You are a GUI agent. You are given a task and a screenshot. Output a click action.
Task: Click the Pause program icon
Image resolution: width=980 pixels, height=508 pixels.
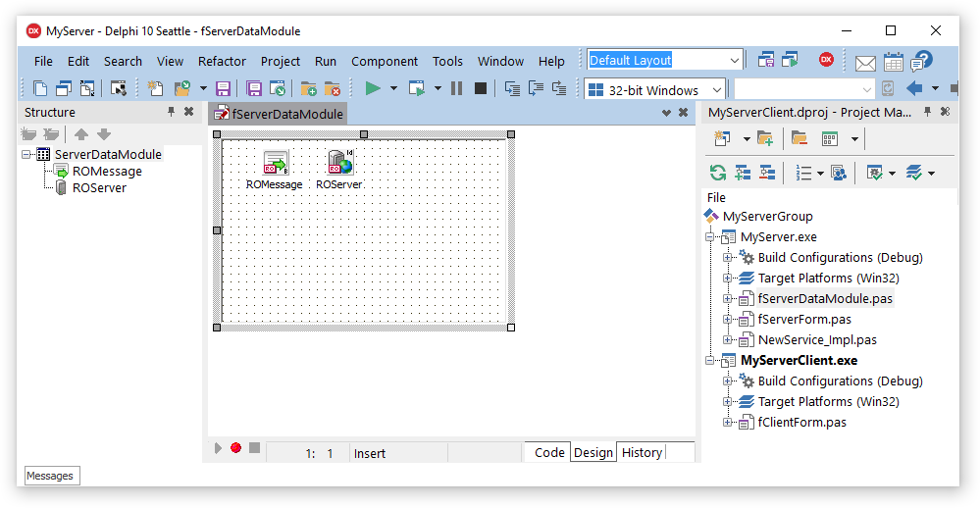point(457,88)
